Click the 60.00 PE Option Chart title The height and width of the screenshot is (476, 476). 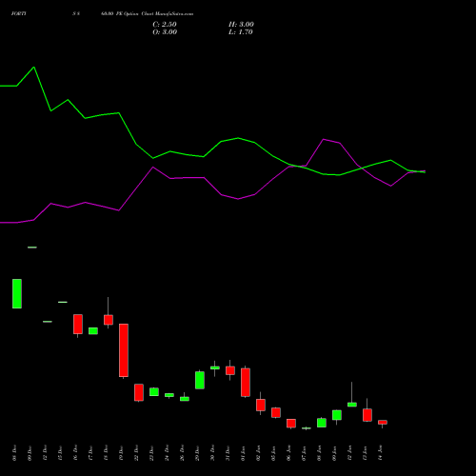pos(147,14)
